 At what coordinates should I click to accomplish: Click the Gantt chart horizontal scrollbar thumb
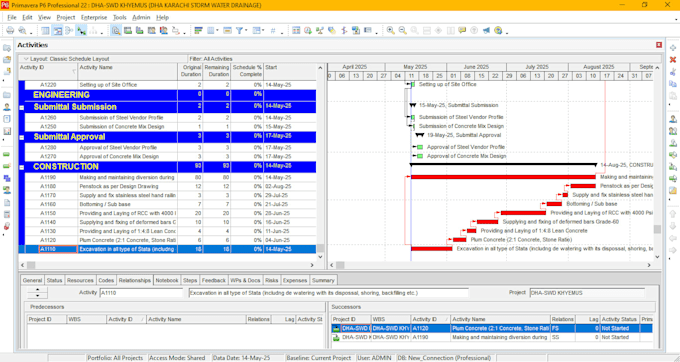[x=340, y=265]
